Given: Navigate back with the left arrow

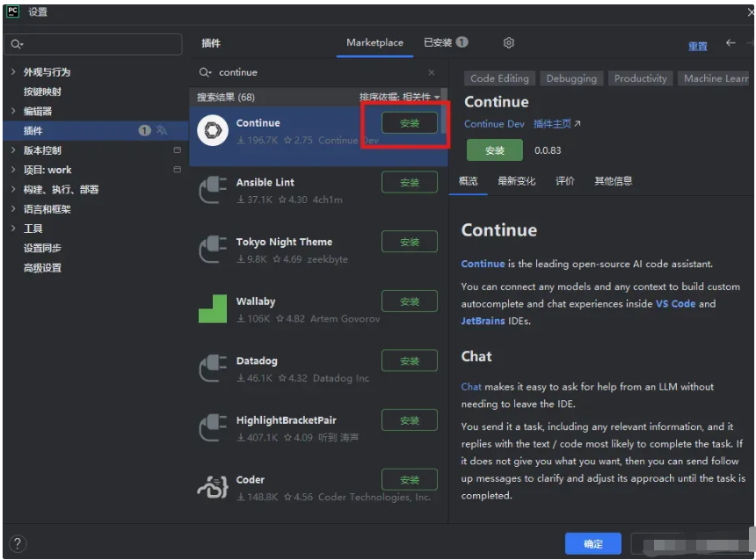Looking at the screenshot, I should pyautogui.click(x=731, y=43).
